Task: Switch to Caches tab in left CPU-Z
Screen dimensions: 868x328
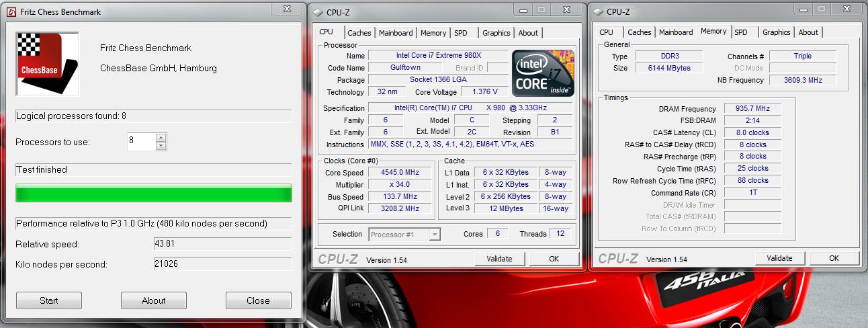Action: click(x=359, y=33)
